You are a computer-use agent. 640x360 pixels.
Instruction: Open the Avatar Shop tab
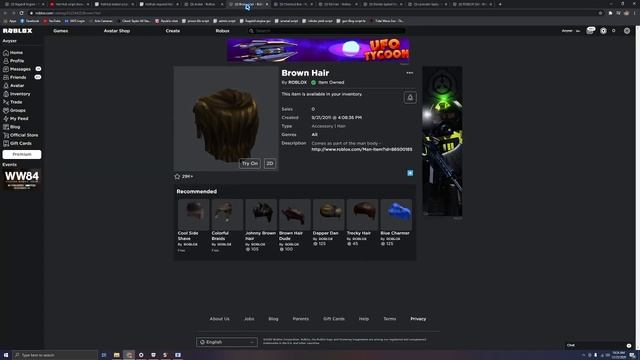pyautogui.click(x=117, y=31)
